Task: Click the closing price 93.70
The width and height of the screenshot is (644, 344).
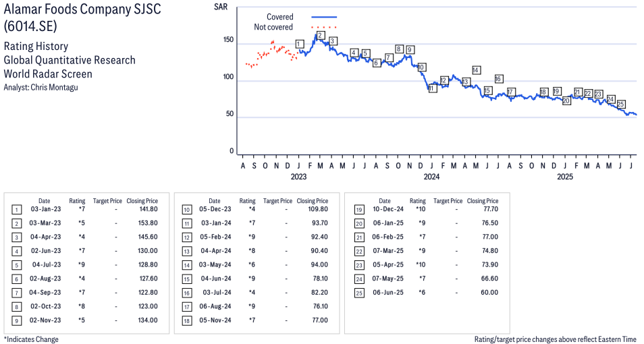Action: click(x=320, y=223)
